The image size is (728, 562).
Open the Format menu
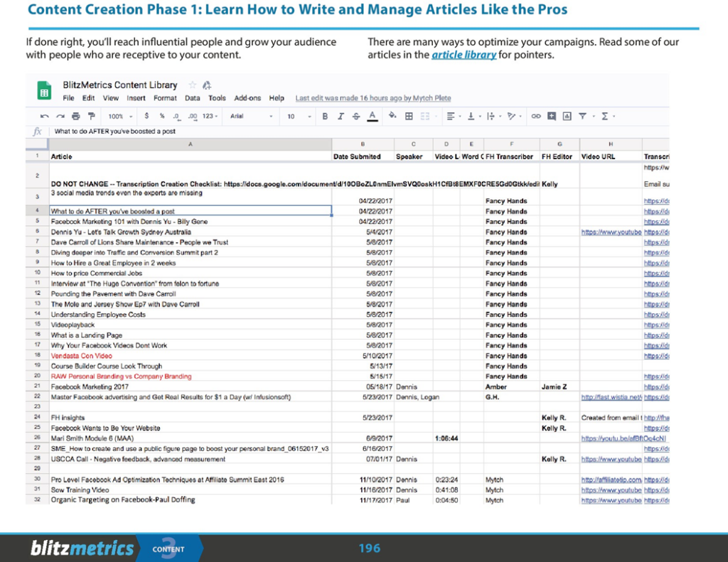click(x=165, y=98)
